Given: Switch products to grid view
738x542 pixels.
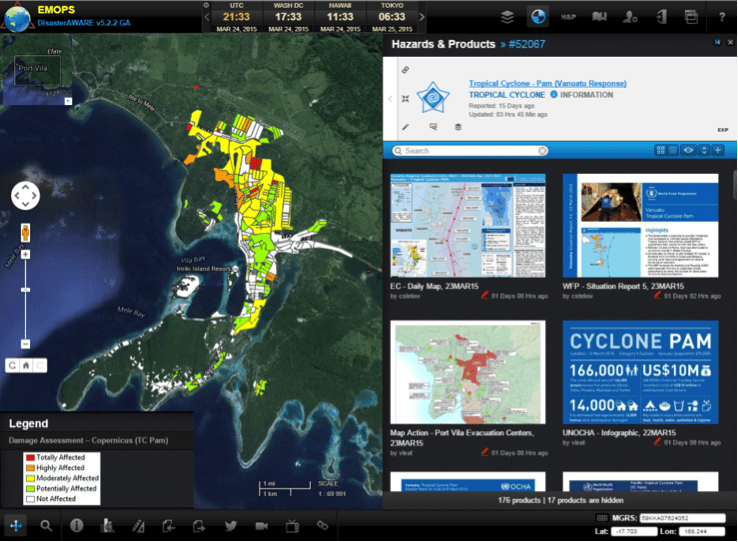Looking at the screenshot, I should (x=661, y=150).
